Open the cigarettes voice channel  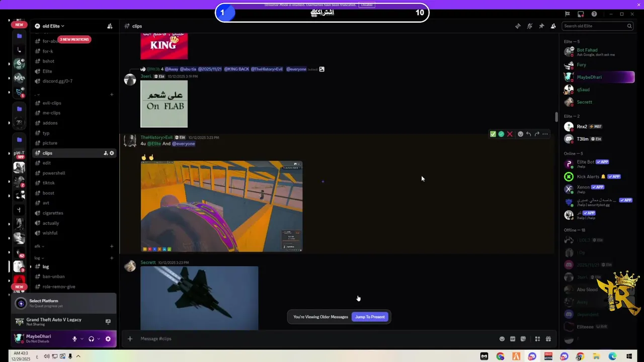click(74, 213)
